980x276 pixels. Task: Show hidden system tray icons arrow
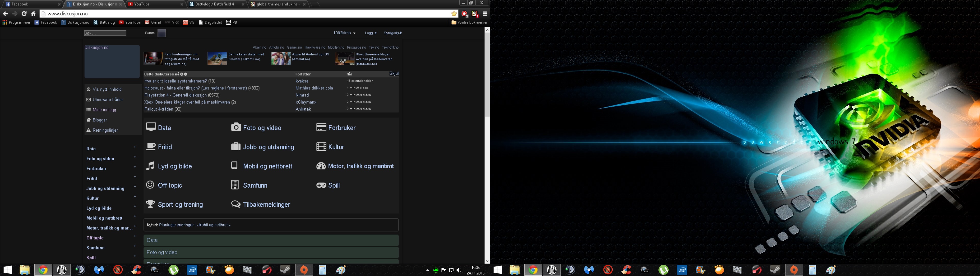click(428, 270)
